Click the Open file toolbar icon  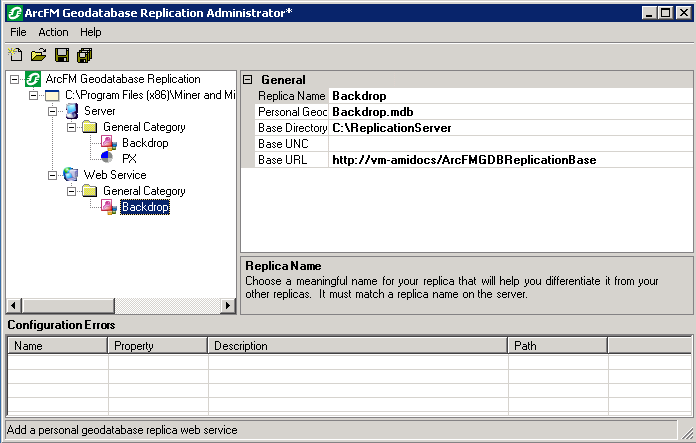pyautogui.click(x=39, y=55)
